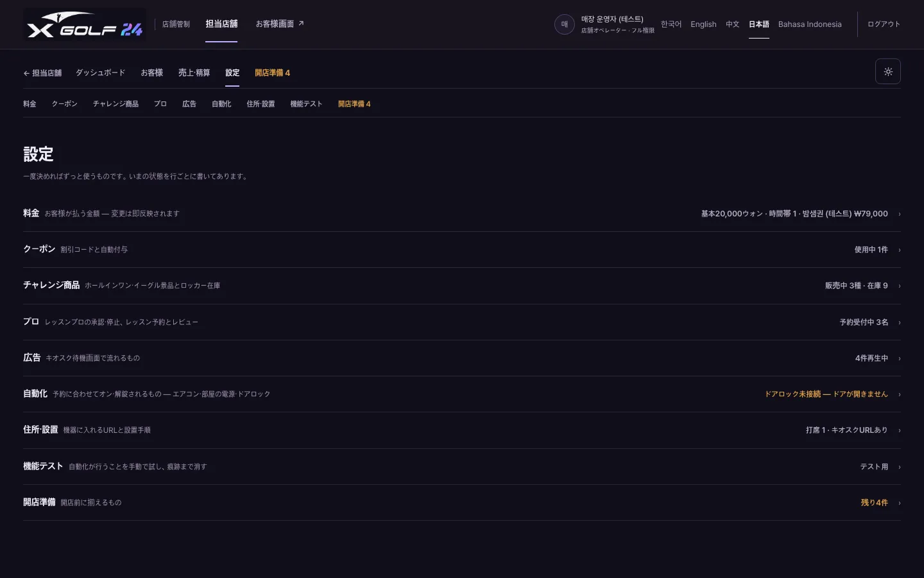Switch to the 売上·精算 tab
Viewport: 924px width, 578px height.
point(194,73)
